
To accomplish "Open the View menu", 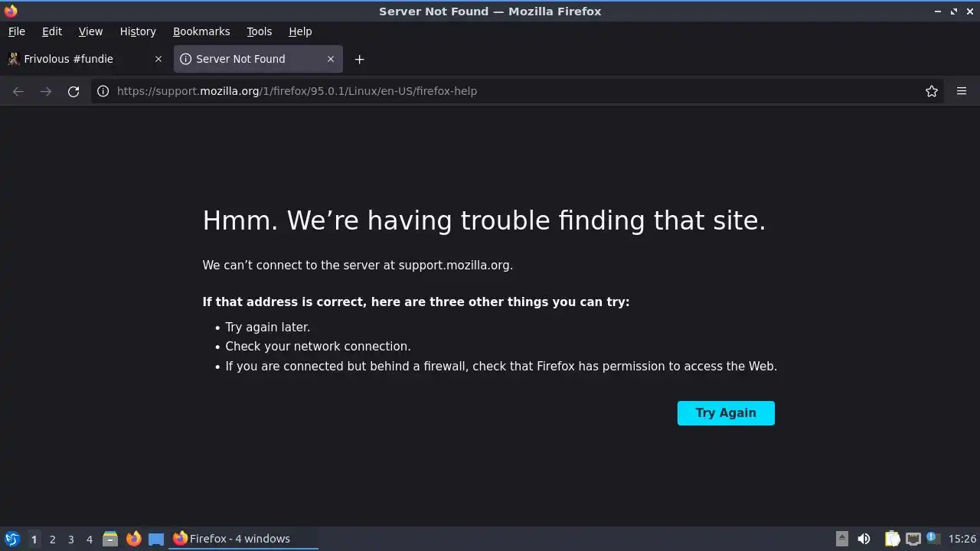I will pyautogui.click(x=90, y=31).
